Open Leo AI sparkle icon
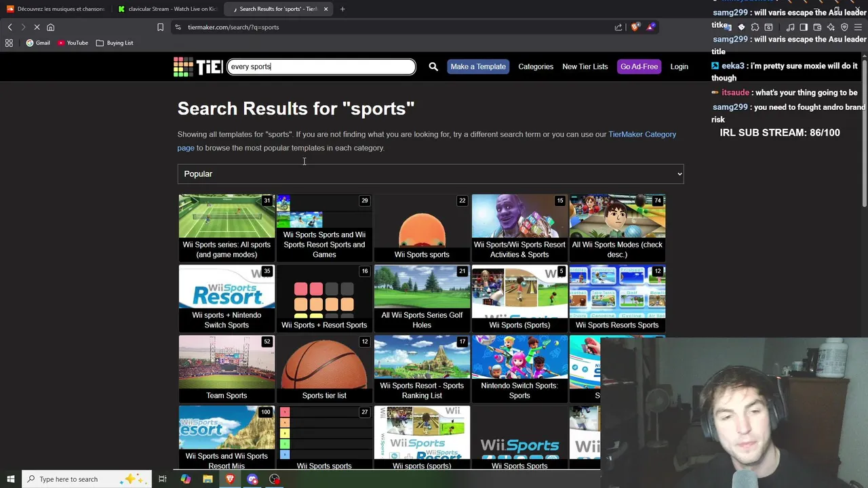 point(831,27)
